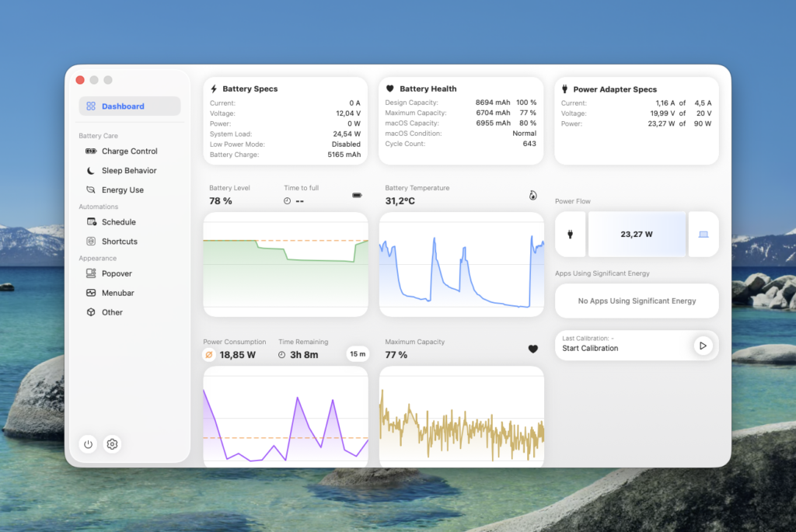Click the Charge Control battery icon
Screen dimensions: 796x532
91,151
